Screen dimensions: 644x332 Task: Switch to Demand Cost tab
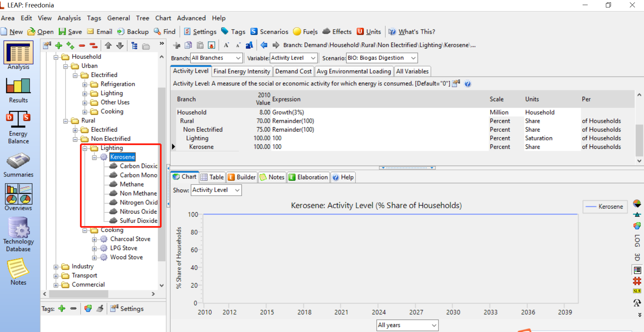coord(293,71)
